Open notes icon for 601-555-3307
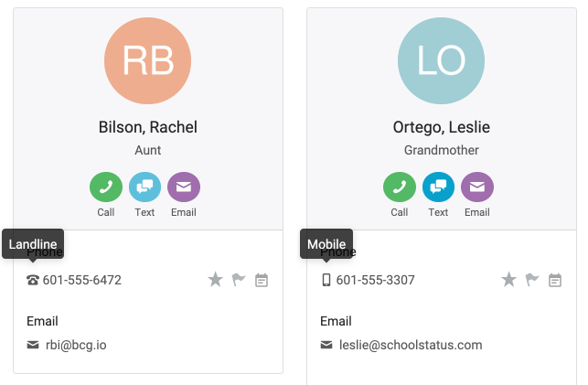Screen dimensions: 588x385 click(x=555, y=280)
